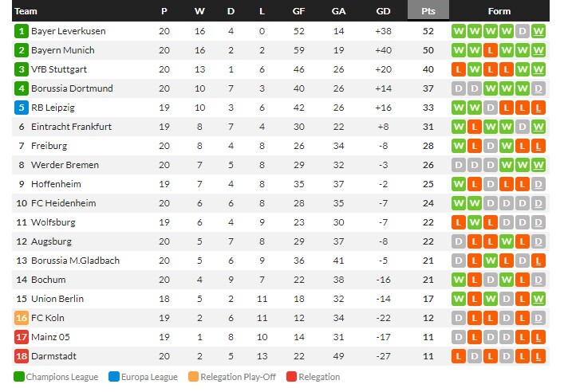Click the Form column header
The height and width of the screenshot is (392, 564).
[499, 11]
